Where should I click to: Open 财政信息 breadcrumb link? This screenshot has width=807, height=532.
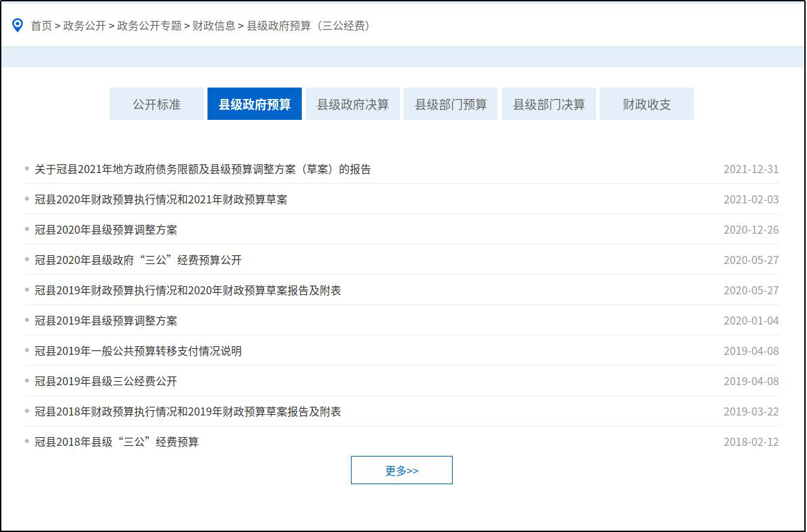tap(214, 26)
